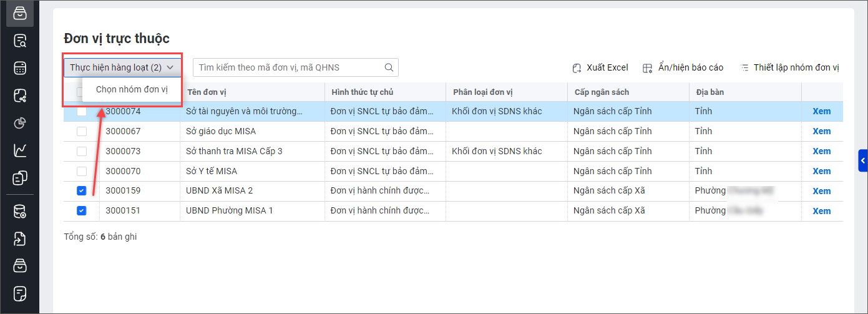
Task: Open the line graph icon in sidebar
Action: pos(20,150)
